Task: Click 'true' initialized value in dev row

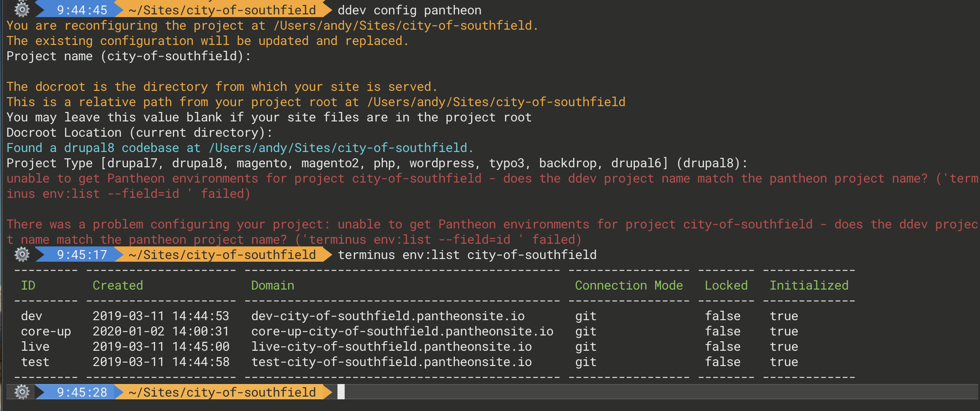Action: point(784,316)
